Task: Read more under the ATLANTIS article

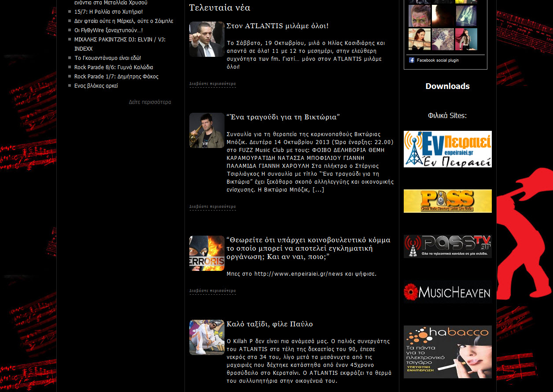Action: pyautogui.click(x=213, y=84)
